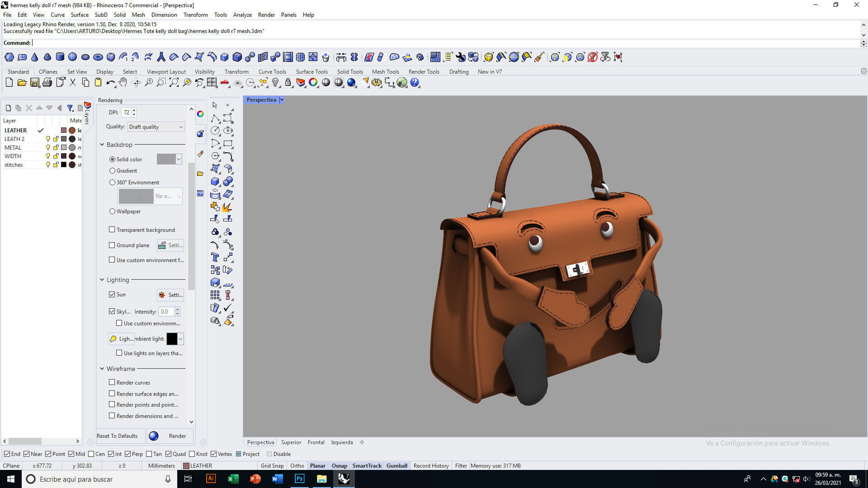Screen dimensions: 868x488
Task: Collapse the Backdrop section
Action: pyautogui.click(x=102, y=145)
